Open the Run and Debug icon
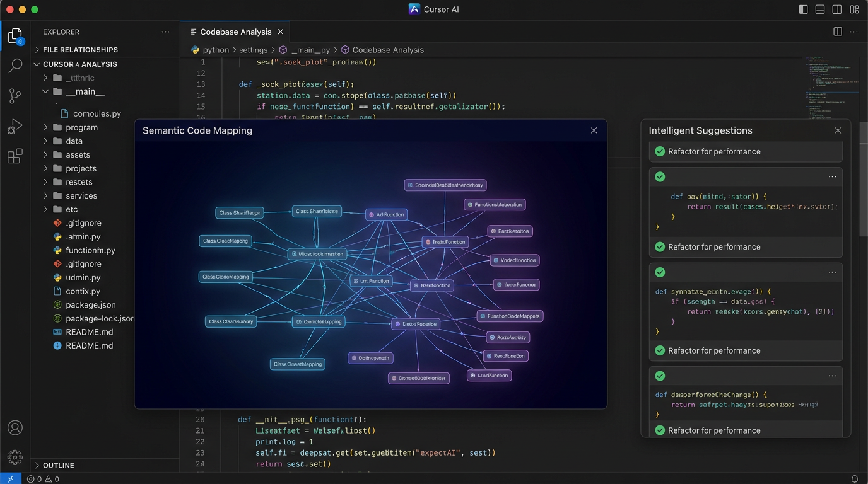 pyautogui.click(x=15, y=125)
